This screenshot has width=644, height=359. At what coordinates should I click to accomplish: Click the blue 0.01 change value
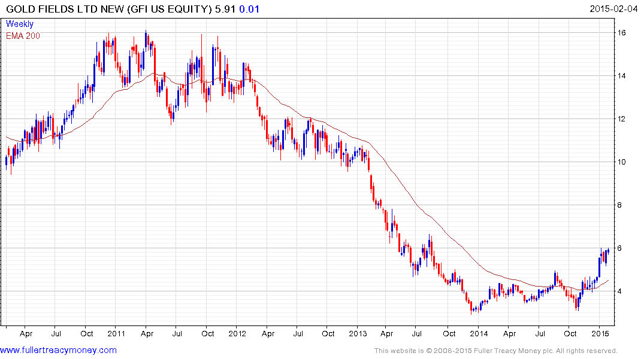[x=249, y=9]
